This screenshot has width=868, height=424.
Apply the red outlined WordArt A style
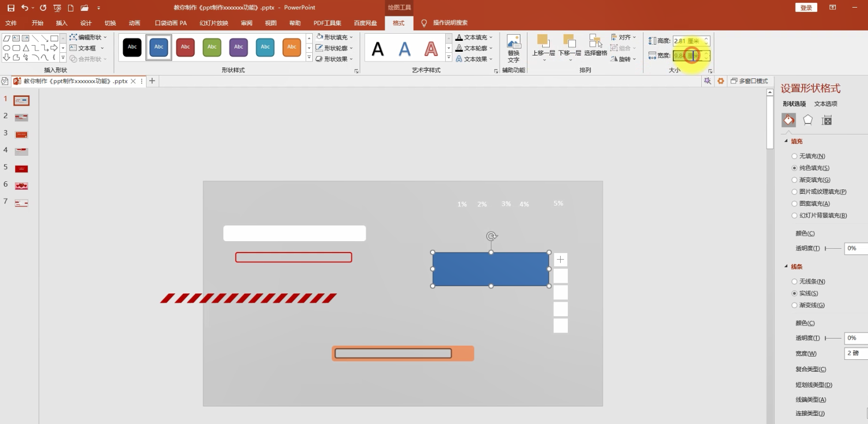pos(431,49)
